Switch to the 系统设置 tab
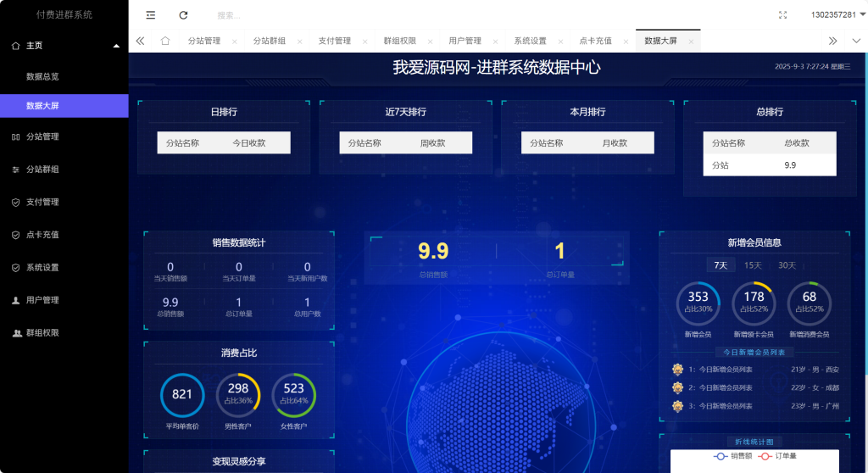The image size is (868, 473). click(x=531, y=41)
